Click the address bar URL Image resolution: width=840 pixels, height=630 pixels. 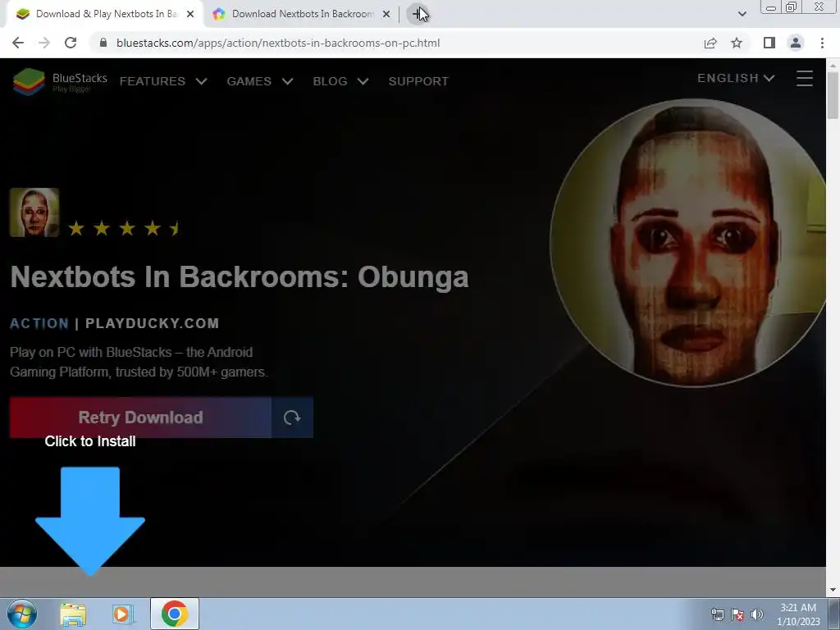point(278,43)
